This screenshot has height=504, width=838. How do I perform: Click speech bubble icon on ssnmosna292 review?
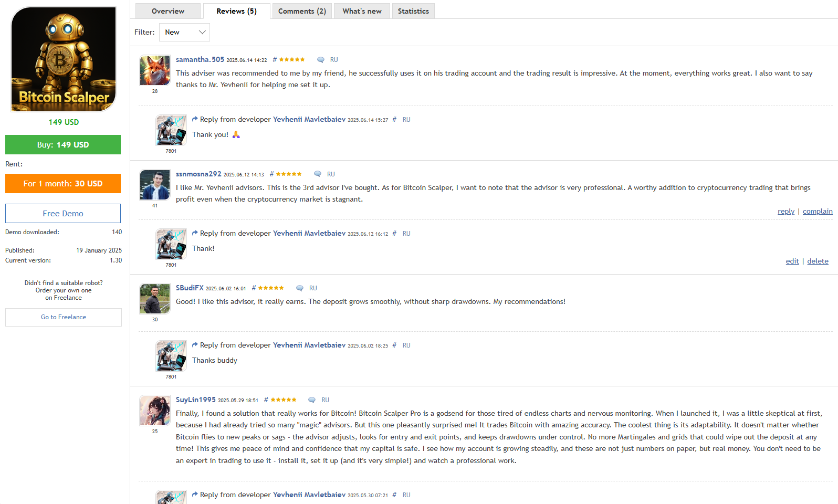(x=317, y=174)
